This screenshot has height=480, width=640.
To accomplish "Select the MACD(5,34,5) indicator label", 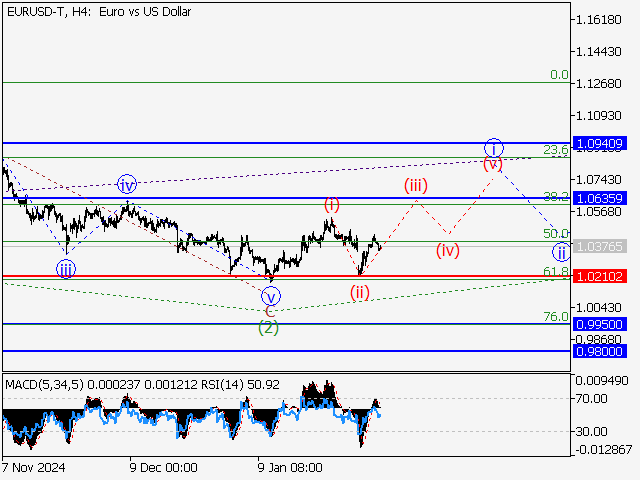I will tap(45, 383).
